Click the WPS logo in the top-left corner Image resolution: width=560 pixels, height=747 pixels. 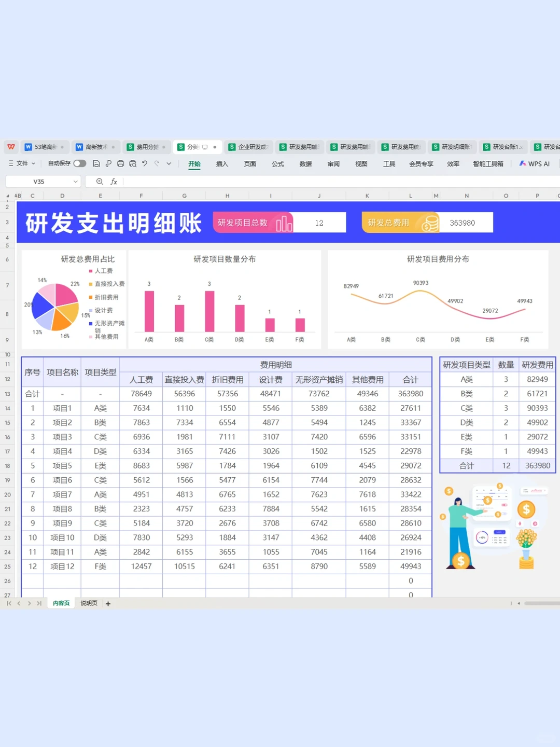coord(11,147)
